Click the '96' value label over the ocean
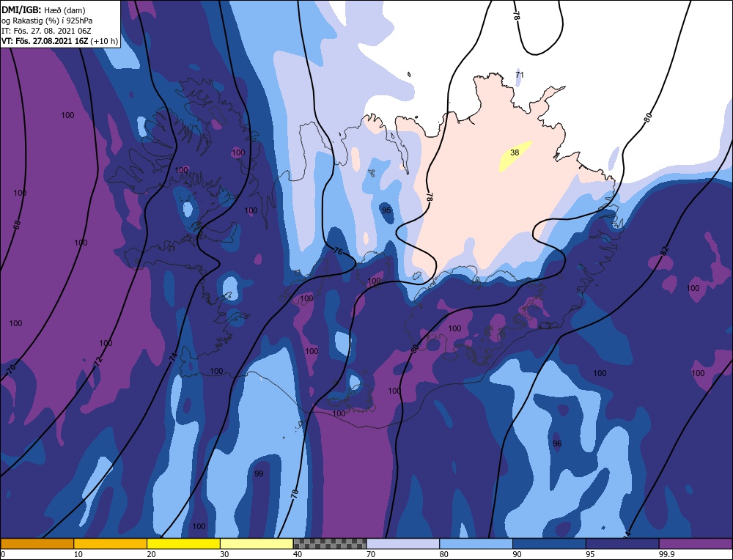The width and height of the screenshot is (733, 560). tap(557, 443)
